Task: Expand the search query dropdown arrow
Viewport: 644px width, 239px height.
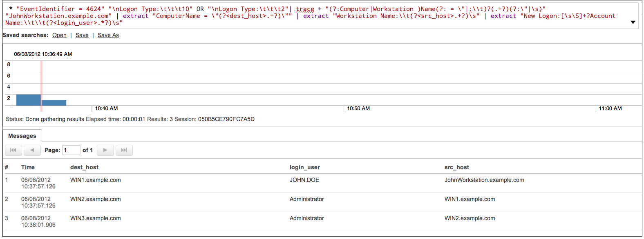Action: pyautogui.click(x=633, y=22)
